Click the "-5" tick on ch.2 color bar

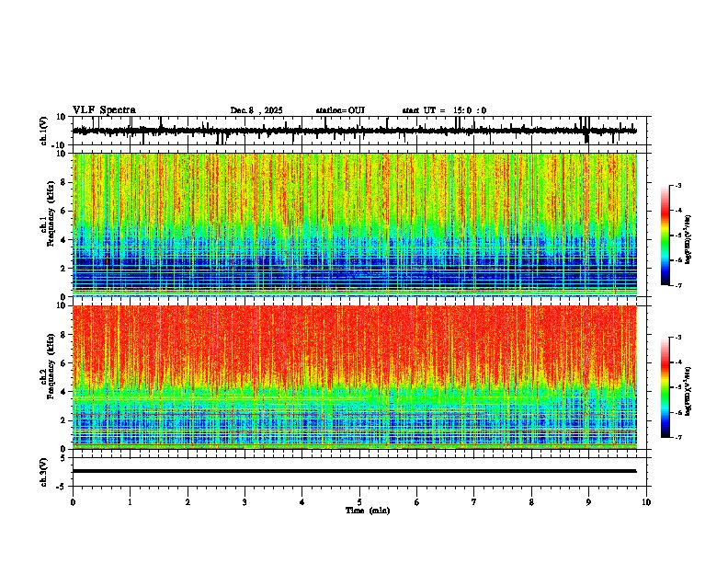678,387
